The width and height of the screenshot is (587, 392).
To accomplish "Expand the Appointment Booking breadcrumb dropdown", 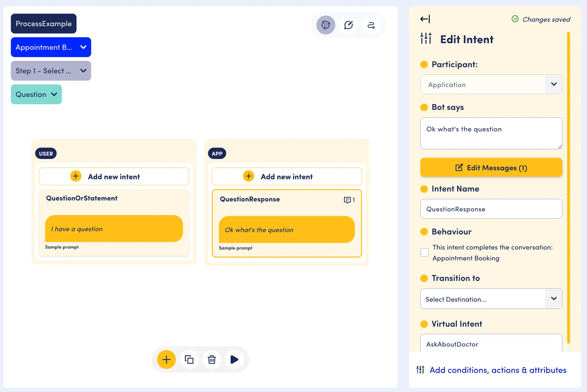I will click(51, 47).
